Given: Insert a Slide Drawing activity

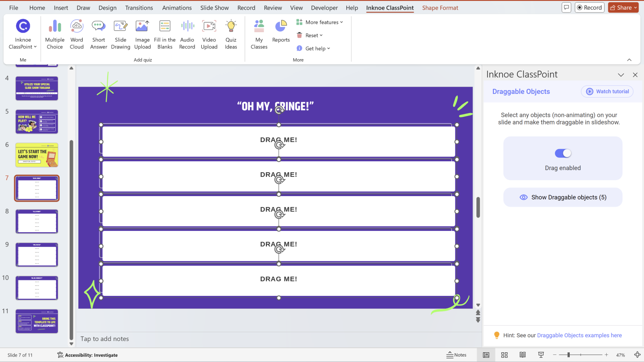Looking at the screenshot, I should pyautogui.click(x=121, y=27).
